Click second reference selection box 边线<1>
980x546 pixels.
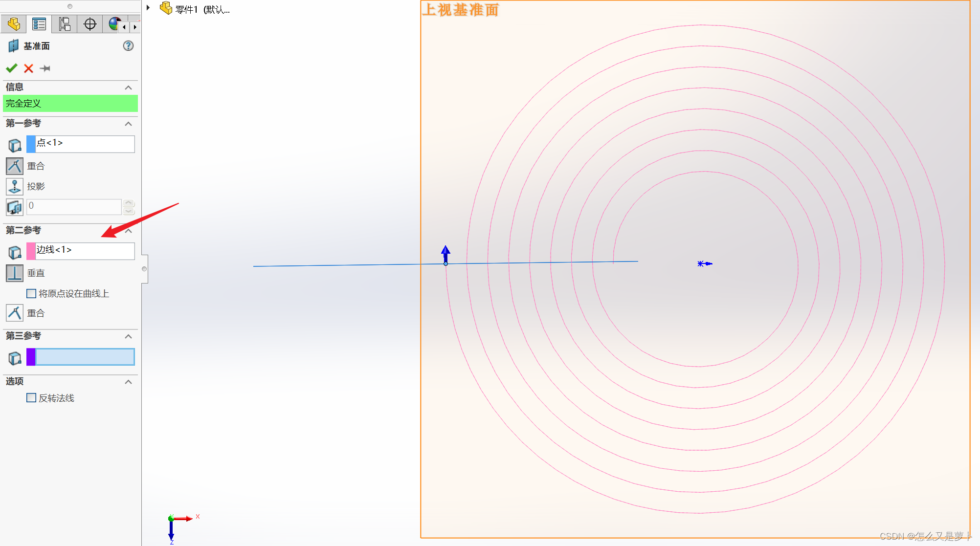coord(85,251)
